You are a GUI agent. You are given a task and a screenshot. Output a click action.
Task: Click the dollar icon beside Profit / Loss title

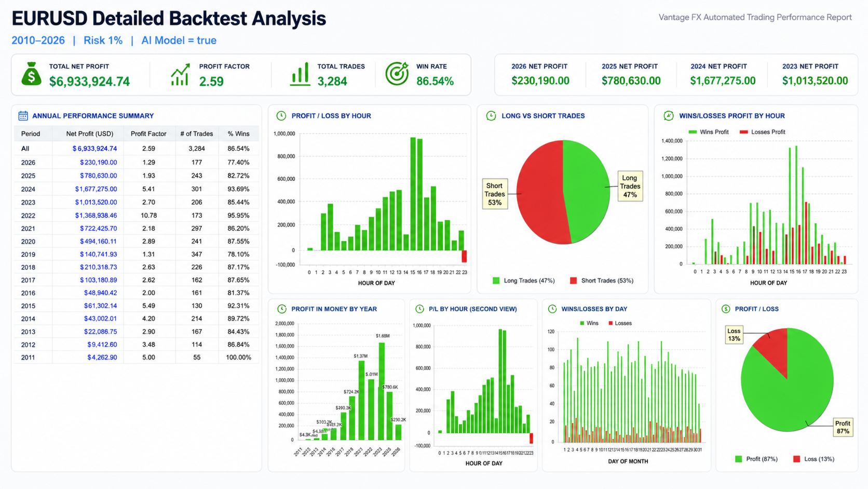pyautogui.click(x=726, y=309)
